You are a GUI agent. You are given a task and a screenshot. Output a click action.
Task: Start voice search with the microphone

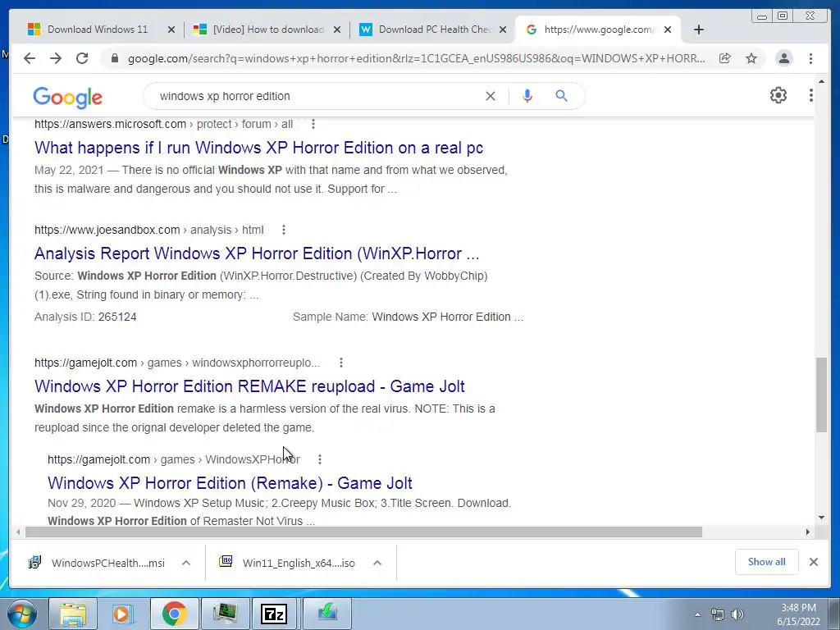pyautogui.click(x=527, y=96)
